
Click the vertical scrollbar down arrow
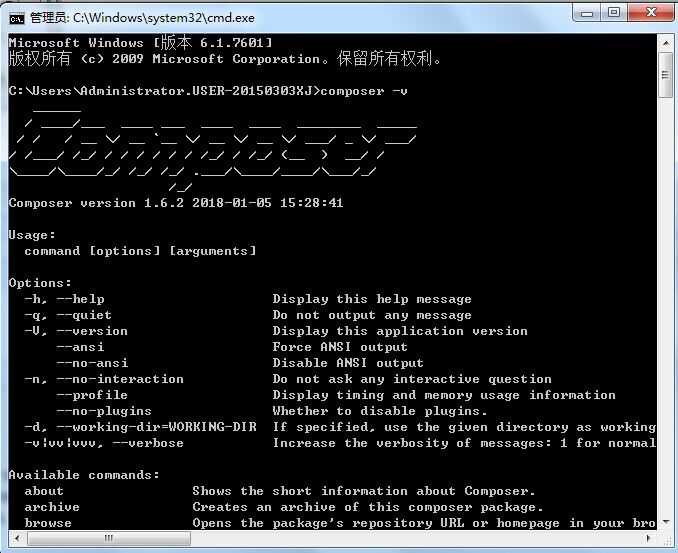point(665,522)
